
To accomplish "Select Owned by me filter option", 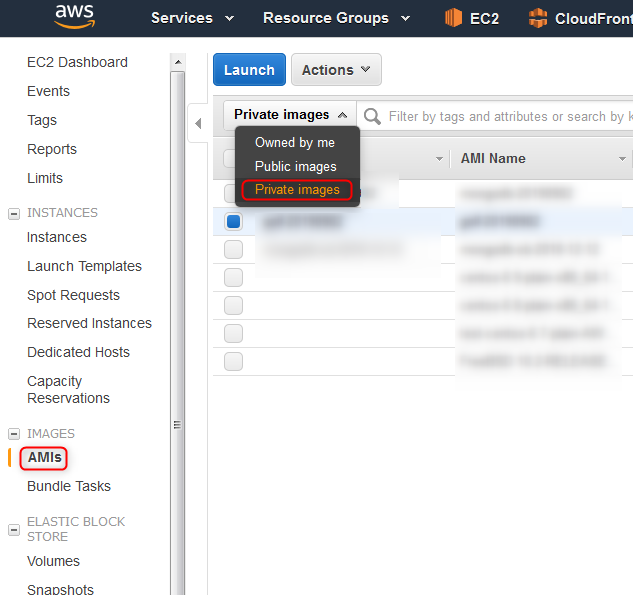I will click(x=295, y=142).
